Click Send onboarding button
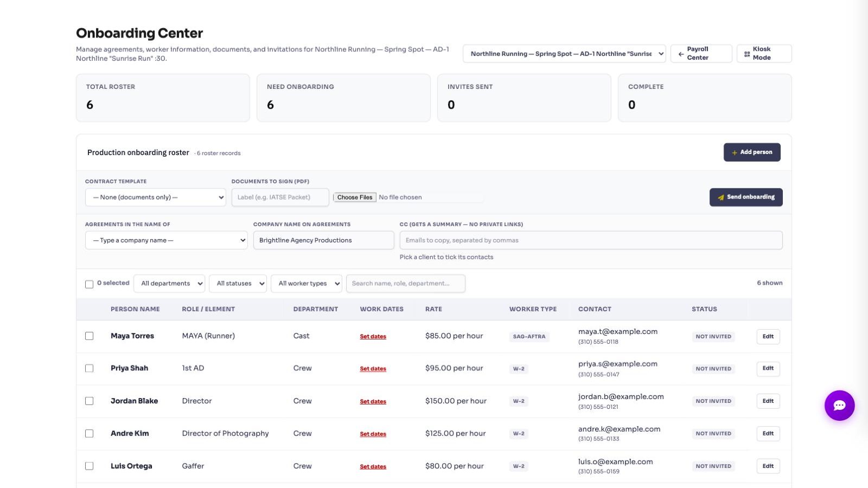This screenshot has height=488, width=868. pyautogui.click(x=746, y=197)
